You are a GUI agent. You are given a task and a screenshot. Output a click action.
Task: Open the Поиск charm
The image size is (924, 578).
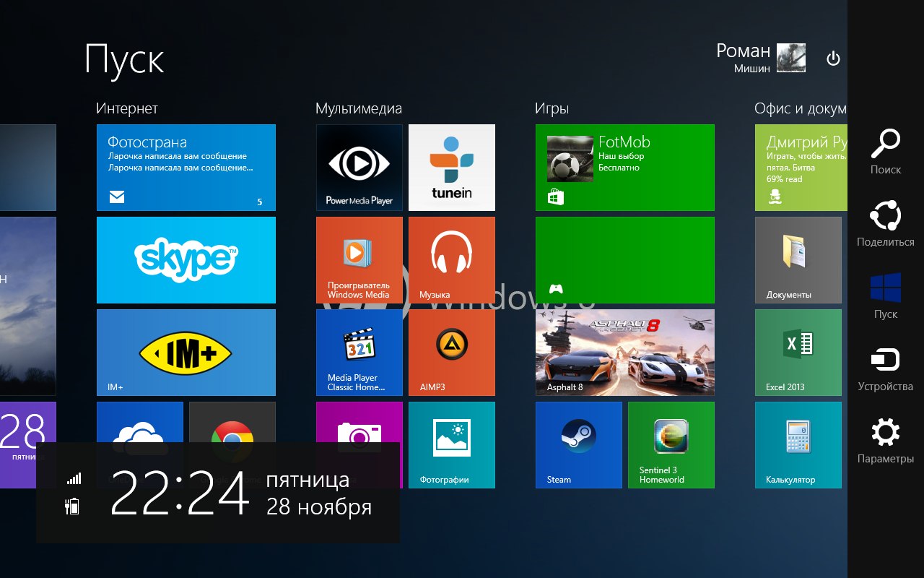point(885,151)
